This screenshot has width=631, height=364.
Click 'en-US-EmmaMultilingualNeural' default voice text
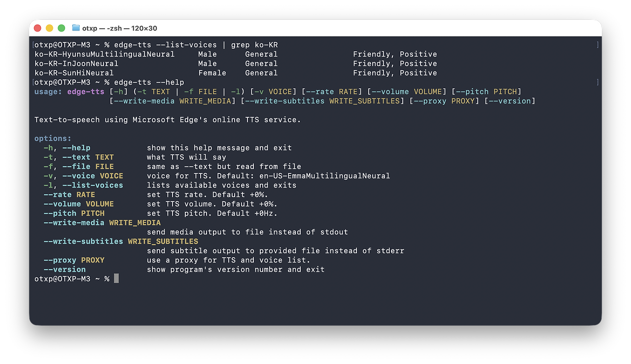pyautogui.click(x=324, y=176)
